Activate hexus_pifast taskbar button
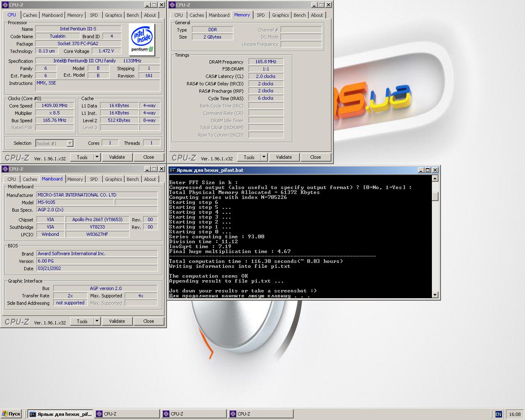The image size is (525, 420). click(x=60, y=414)
